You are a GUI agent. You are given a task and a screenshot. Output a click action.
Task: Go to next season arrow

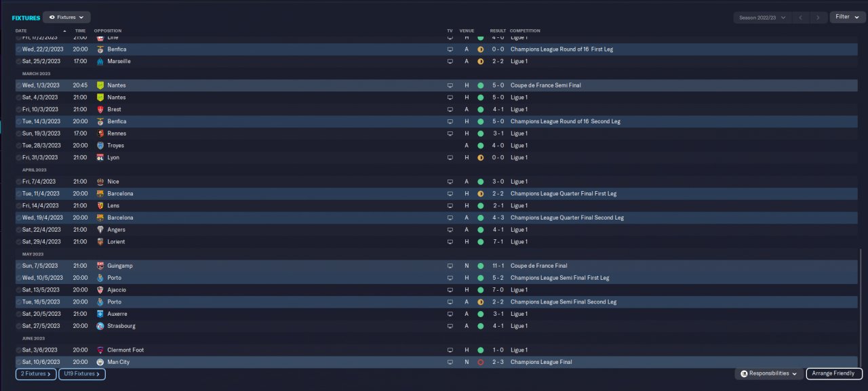click(819, 18)
